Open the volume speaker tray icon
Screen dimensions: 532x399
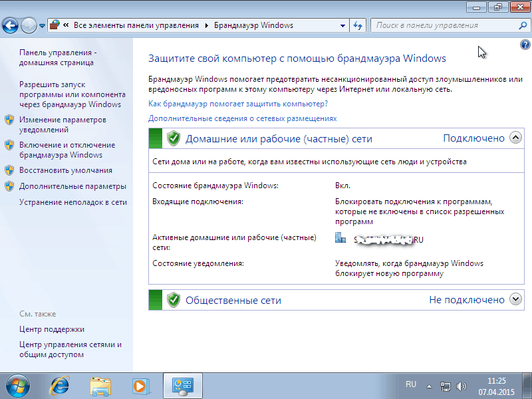pos(461,386)
